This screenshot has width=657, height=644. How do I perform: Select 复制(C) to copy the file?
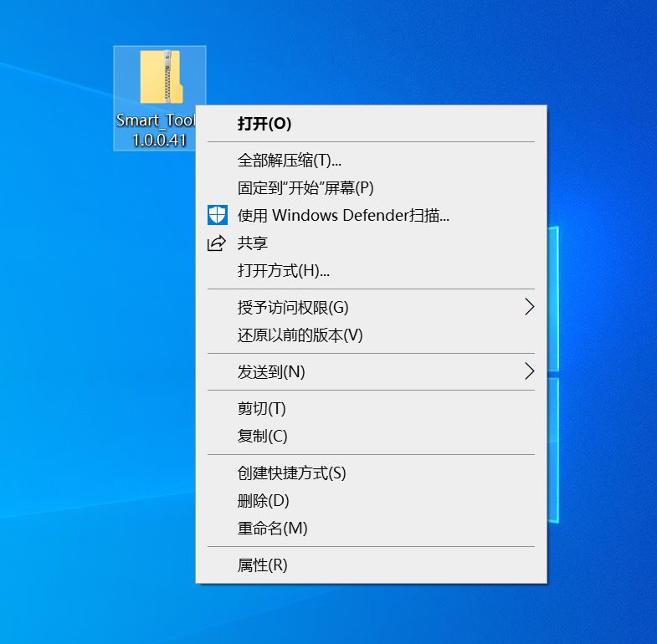[263, 437]
